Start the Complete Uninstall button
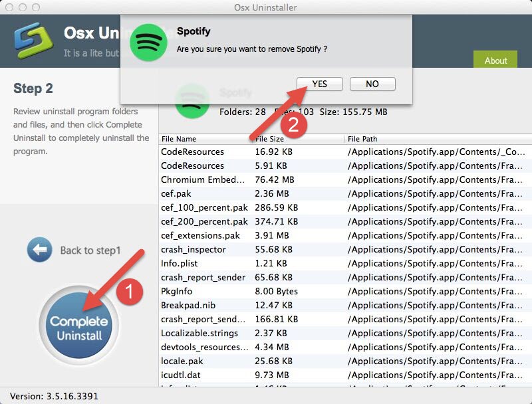The image size is (532, 404). 79,325
